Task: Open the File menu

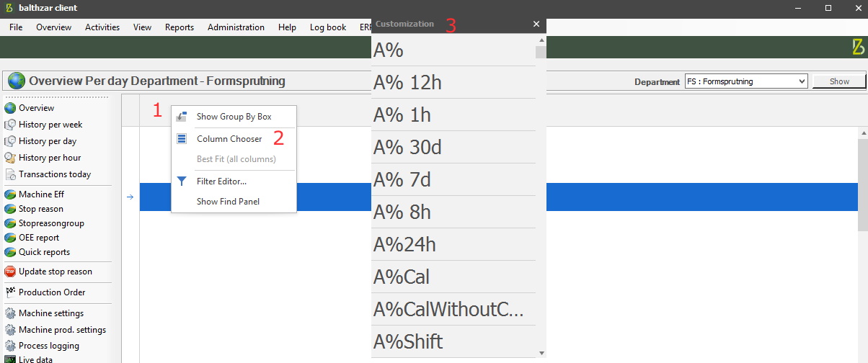Action: 16,27
